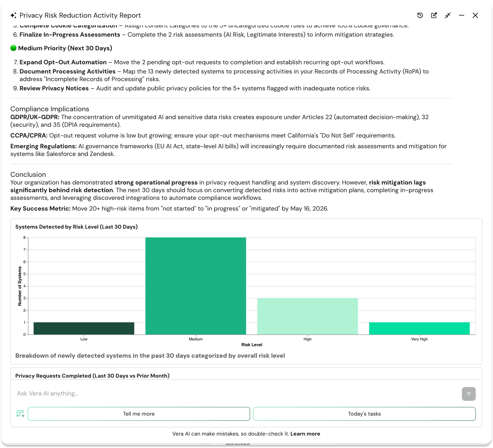Click 'Privacy Requests Completed' chart title

coord(92,376)
